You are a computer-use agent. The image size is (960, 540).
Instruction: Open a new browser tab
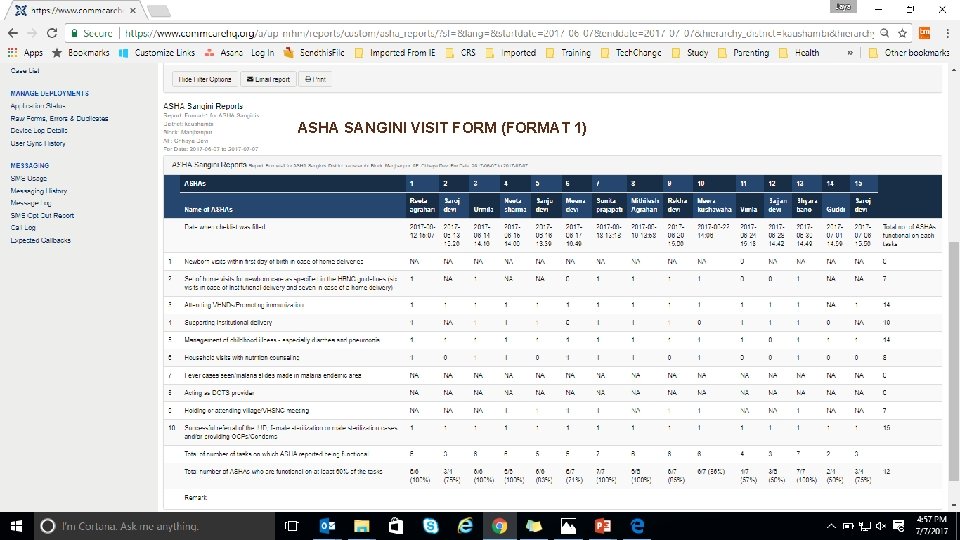coord(159,10)
